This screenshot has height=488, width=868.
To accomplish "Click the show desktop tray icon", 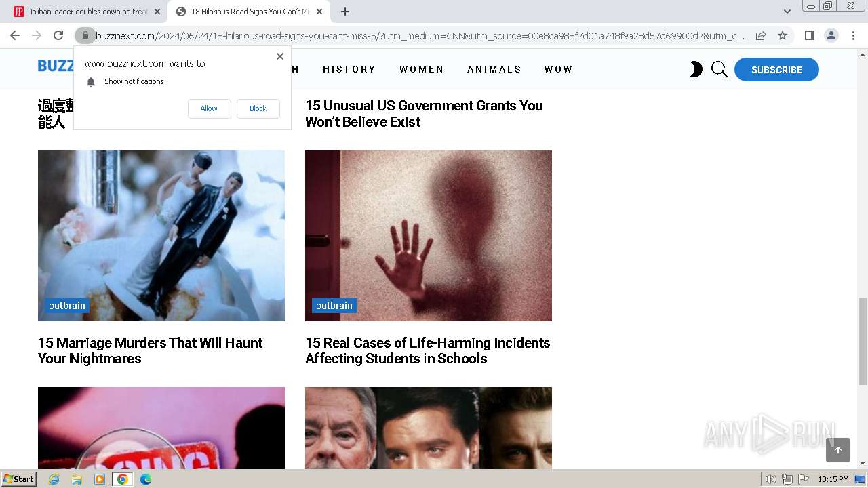I will coord(861,479).
